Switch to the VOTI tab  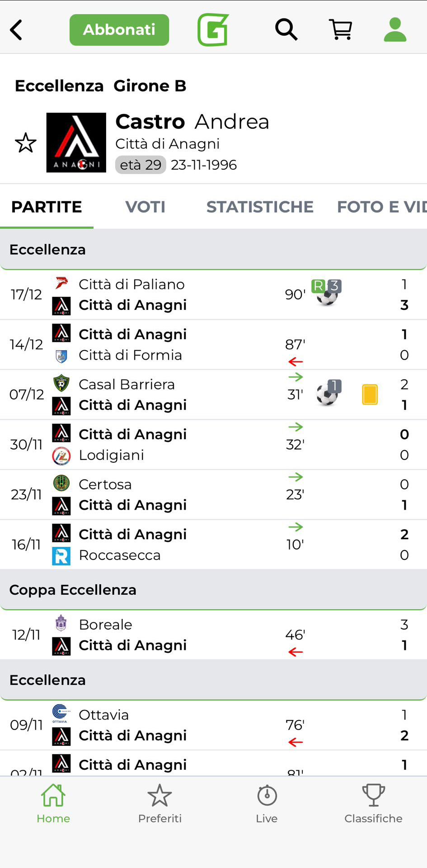point(145,207)
